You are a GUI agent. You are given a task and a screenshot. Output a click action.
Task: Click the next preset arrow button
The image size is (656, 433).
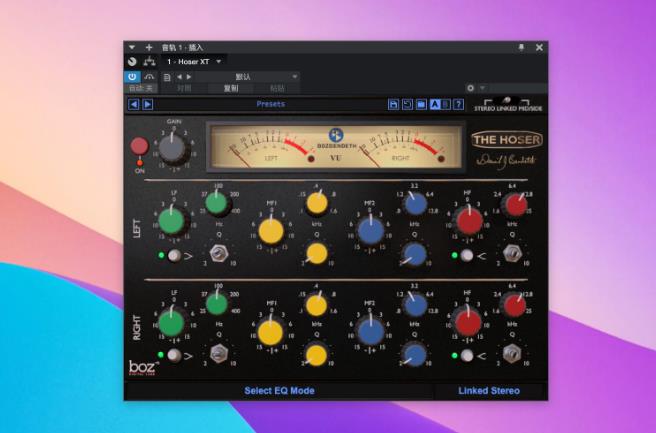tap(147, 104)
